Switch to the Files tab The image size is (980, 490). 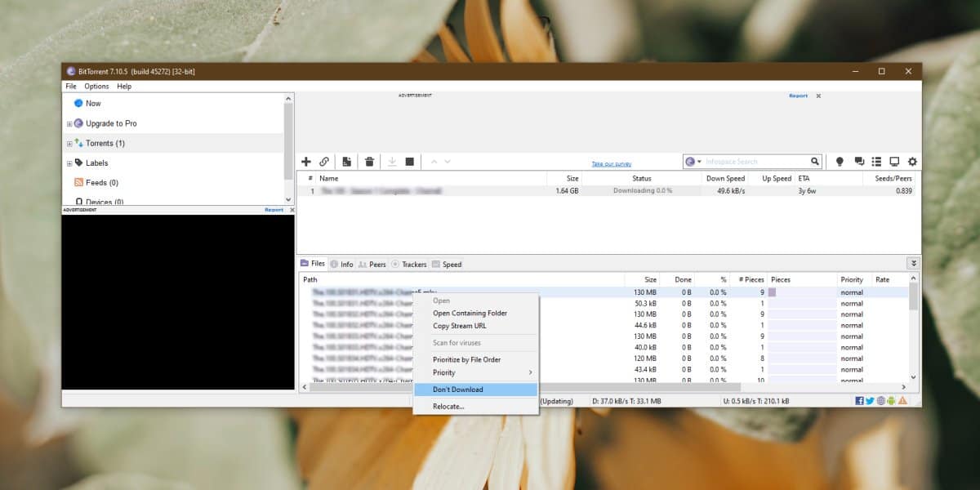click(313, 263)
